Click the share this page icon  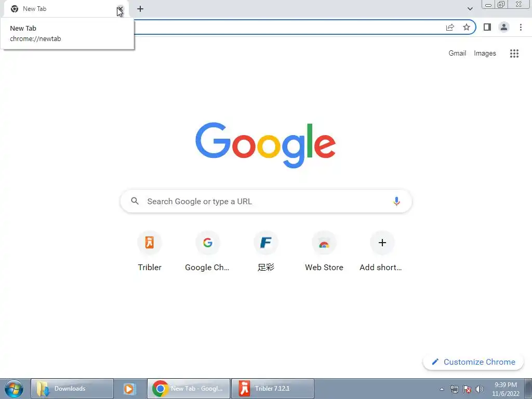click(450, 27)
